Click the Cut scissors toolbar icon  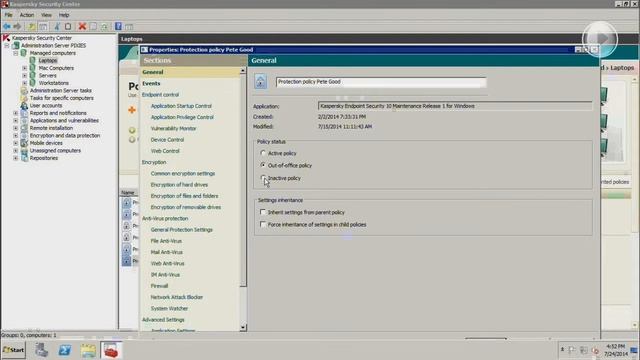coord(57,27)
